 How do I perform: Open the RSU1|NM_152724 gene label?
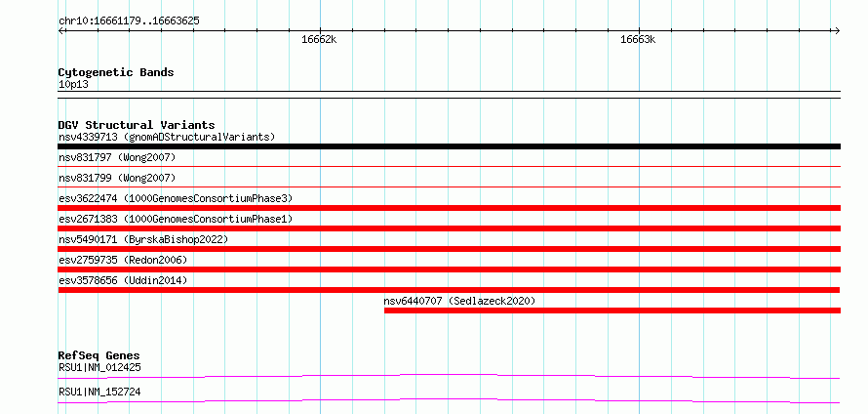click(x=99, y=393)
